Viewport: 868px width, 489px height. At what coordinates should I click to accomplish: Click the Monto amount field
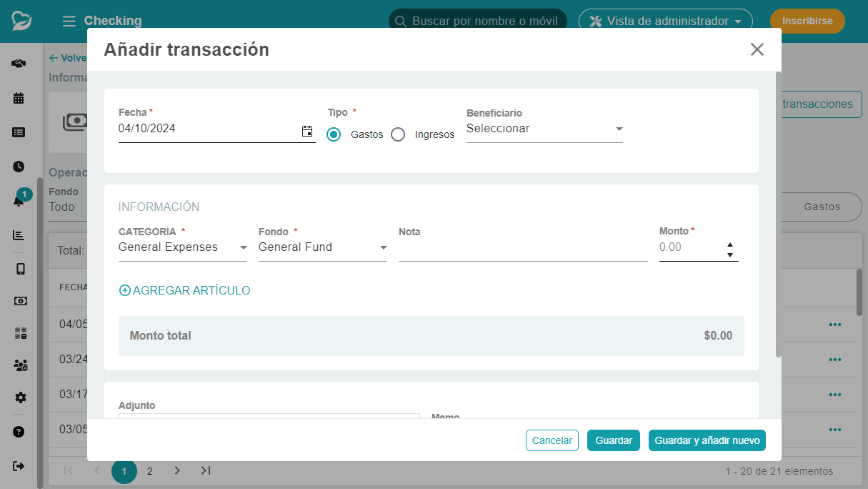(690, 247)
